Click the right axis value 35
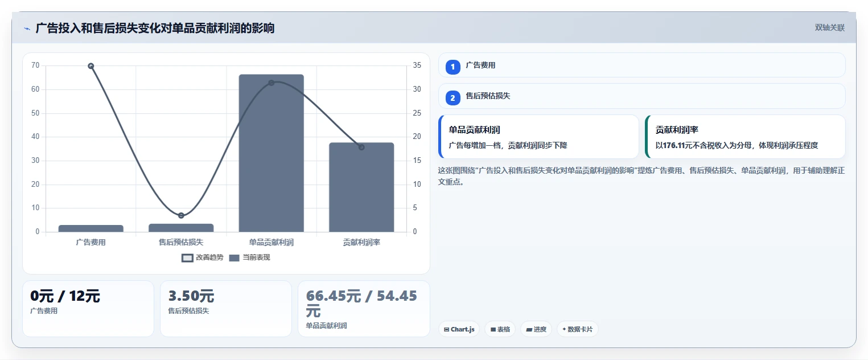This screenshot has width=868, height=360. (417, 66)
